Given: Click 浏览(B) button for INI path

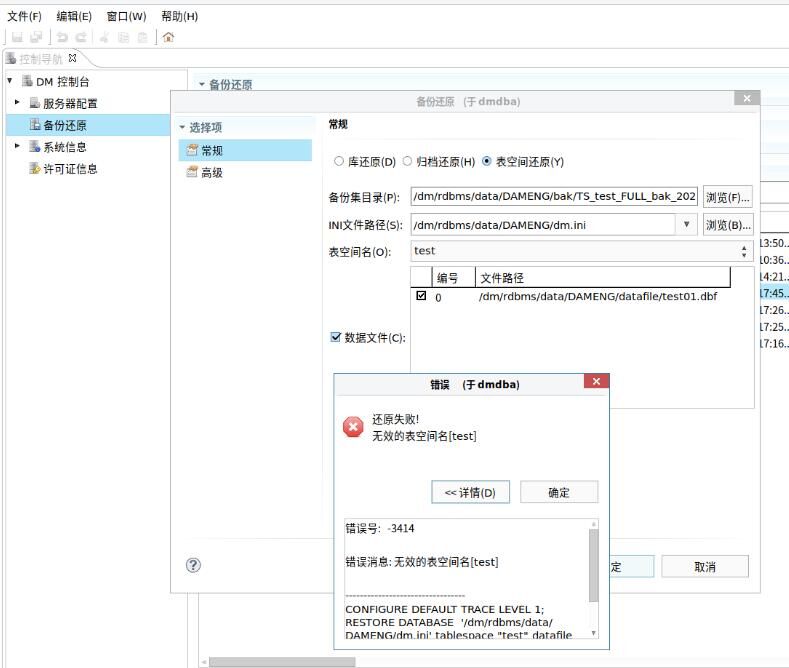Looking at the screenshot, I should coord(728,225).
